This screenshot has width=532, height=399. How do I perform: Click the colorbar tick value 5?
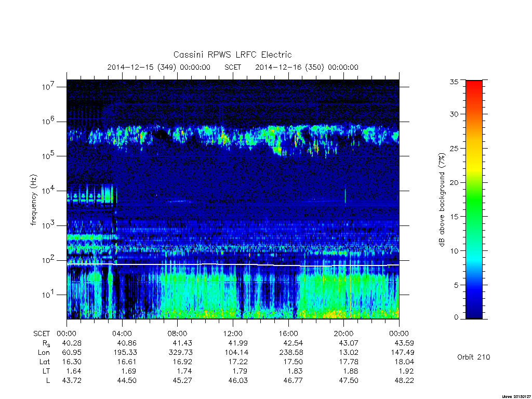tap(456, 285)
